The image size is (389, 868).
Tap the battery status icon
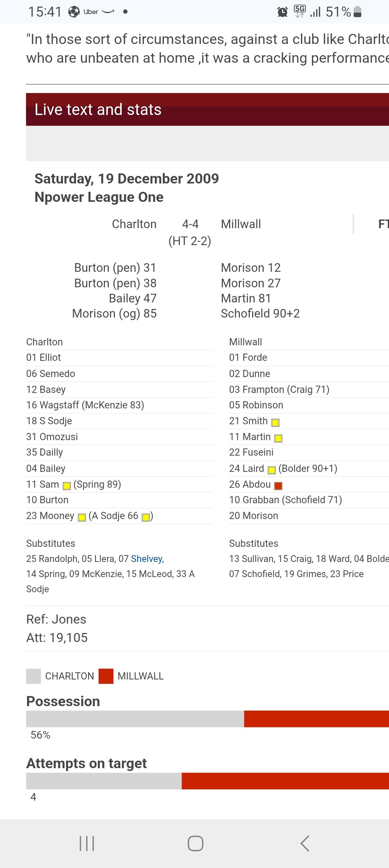pyautogui.click(x=357, y=12)
